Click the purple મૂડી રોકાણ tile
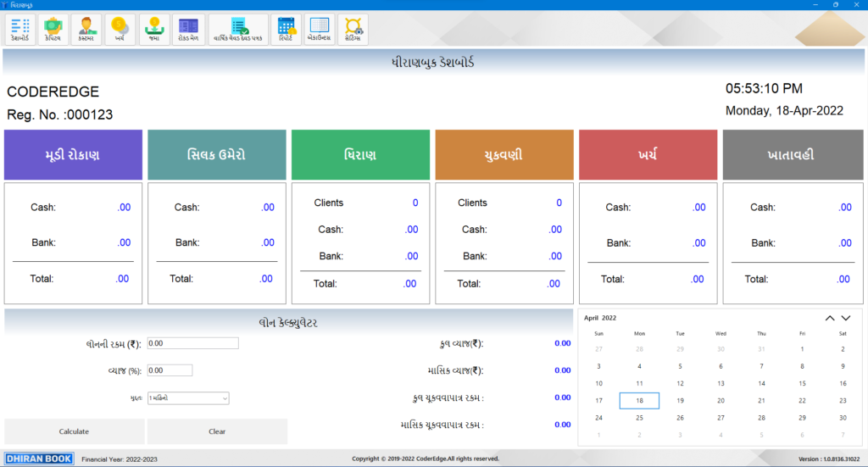Image resolution: width=868 pixels, height=467 pixels. pos(72,155)
